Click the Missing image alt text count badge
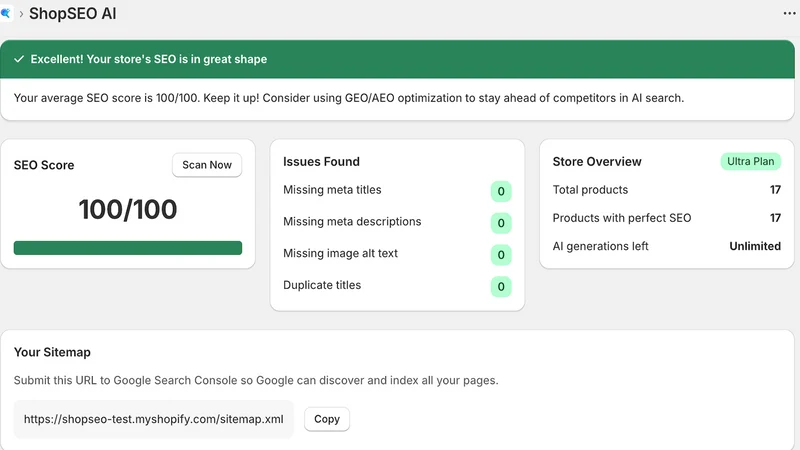800x450 pixels. click(x=501, y=255)
